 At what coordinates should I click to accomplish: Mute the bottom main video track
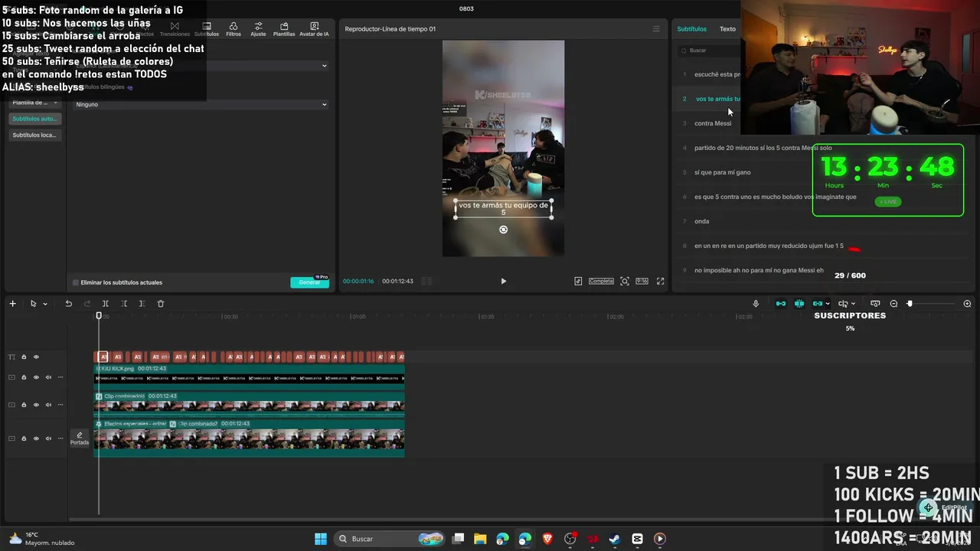pos(48,439)
